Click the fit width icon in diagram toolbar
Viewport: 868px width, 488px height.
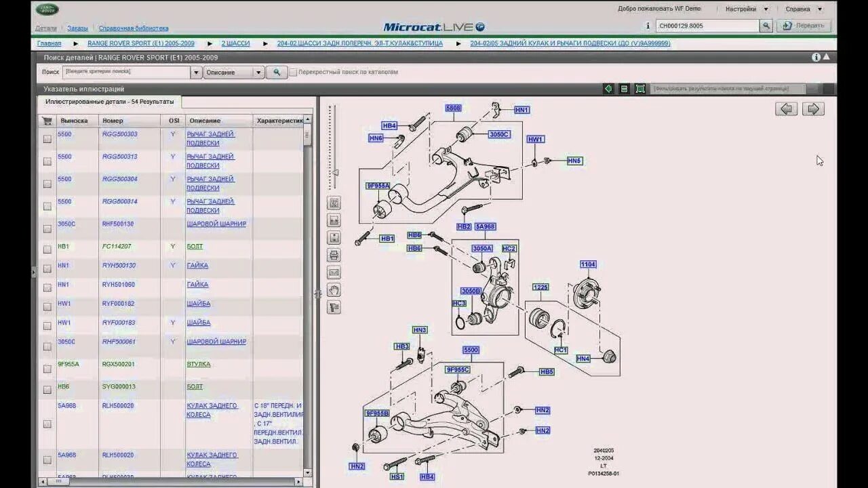click(x=334, y=220)
